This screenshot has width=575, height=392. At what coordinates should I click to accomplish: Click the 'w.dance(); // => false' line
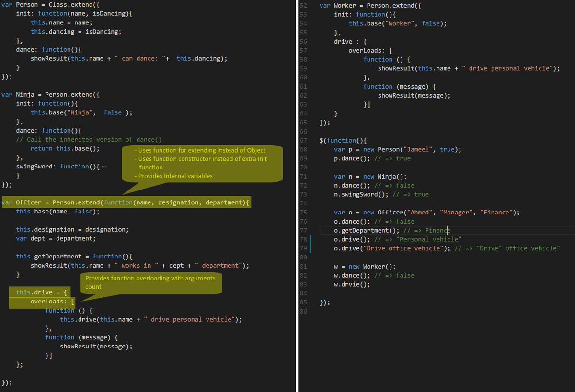[x=374, y=275]
